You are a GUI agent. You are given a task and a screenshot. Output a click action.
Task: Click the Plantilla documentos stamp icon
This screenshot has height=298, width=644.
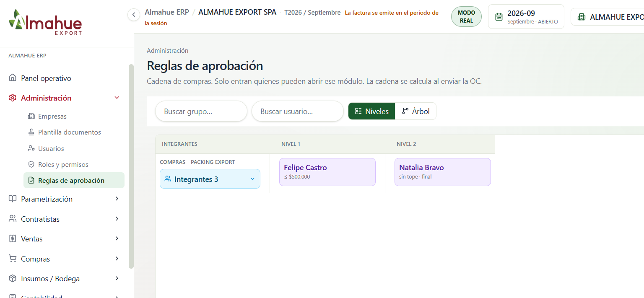31,132
